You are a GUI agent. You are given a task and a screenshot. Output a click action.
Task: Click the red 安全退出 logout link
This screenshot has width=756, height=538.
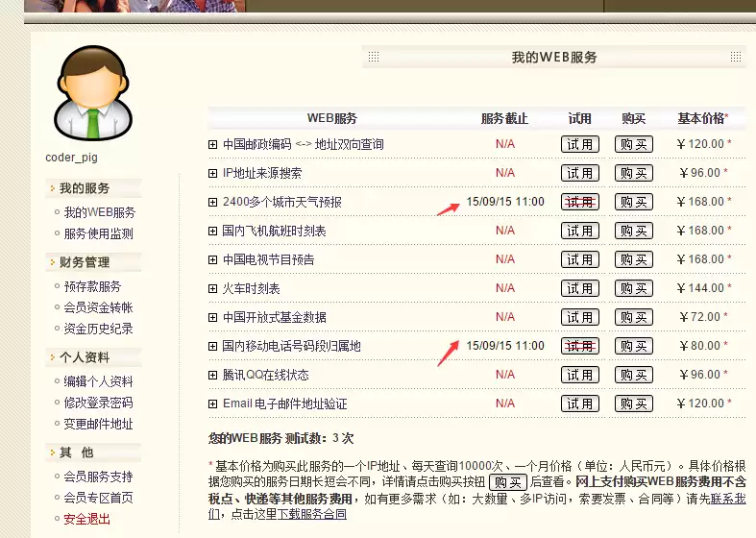[x=86, y=519]
